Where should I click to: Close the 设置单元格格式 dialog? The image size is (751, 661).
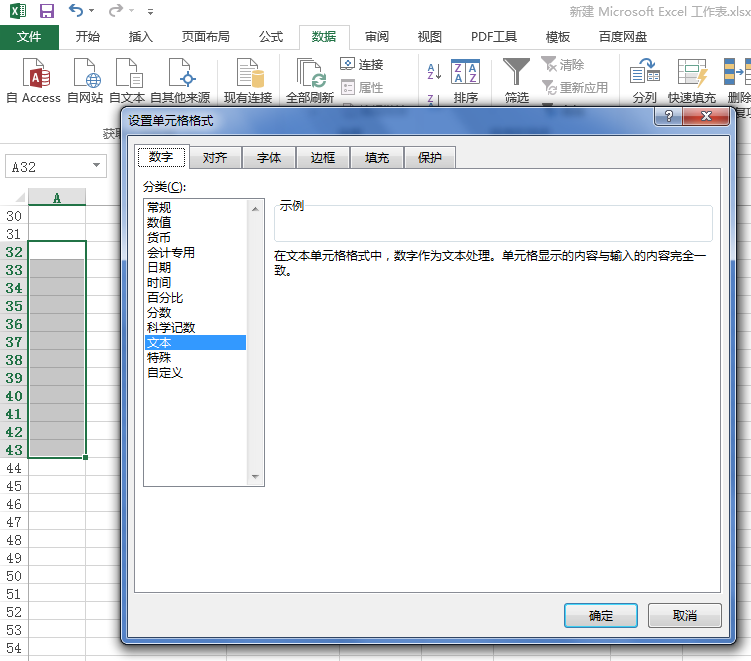point(706,116)
